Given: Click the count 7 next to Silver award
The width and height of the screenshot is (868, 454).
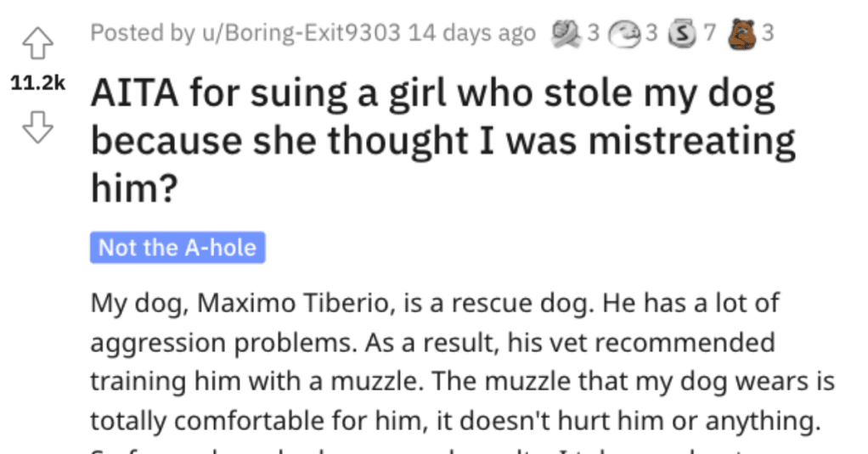Looking at the screenshot, I should (x=710, y=33).
